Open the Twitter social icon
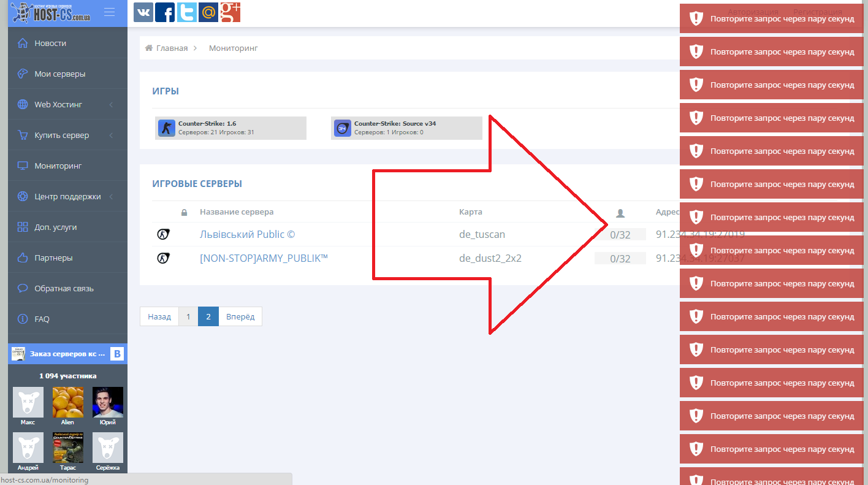 [x=187, y=12]
